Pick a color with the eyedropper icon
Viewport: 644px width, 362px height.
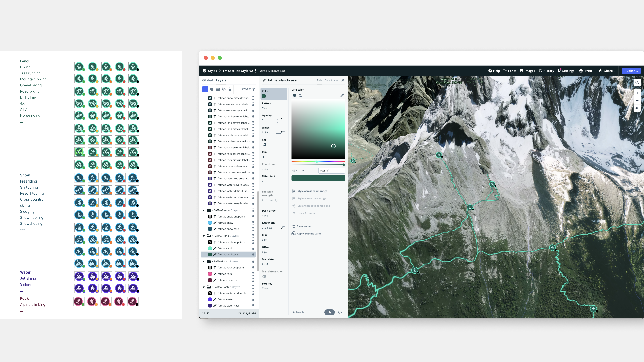tap(342, 95)
